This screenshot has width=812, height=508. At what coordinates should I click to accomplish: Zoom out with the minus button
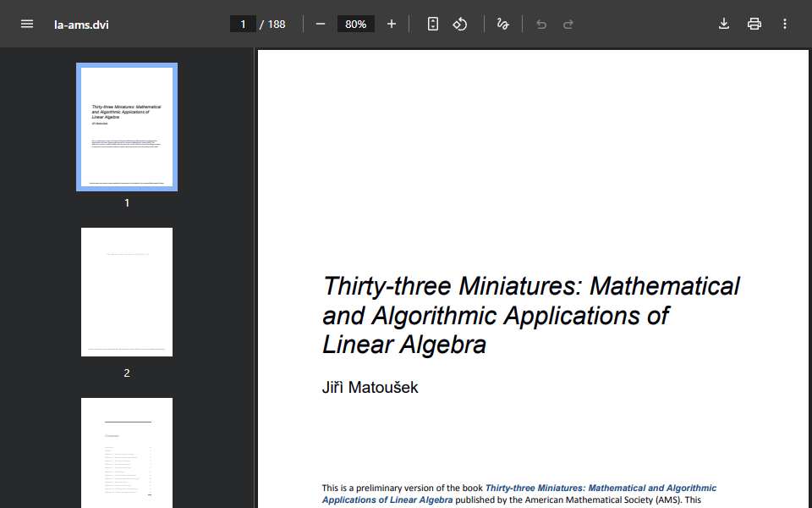coord(320,24)
